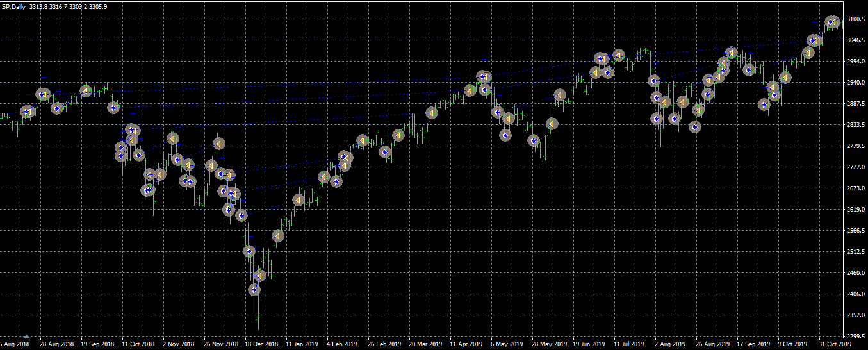The width and height of the screenshot is (868, 350).
Task: Click the 26 Aug 2019 date label
Action: pyautogui.click(x=712, y=345)
